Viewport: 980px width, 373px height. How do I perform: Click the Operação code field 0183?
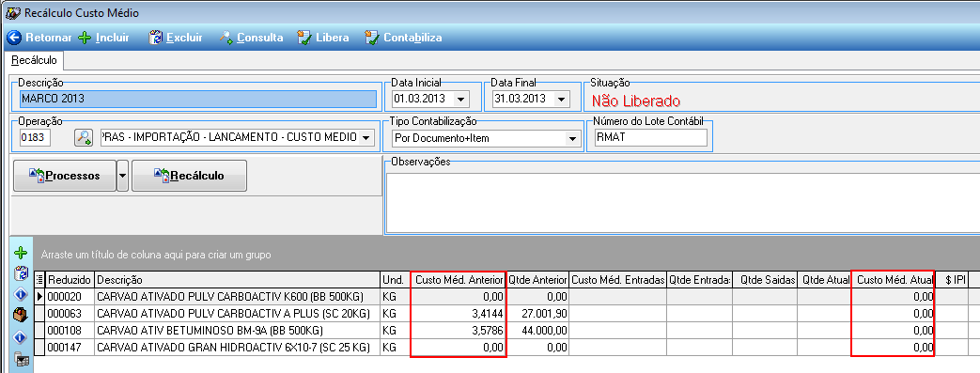[x=35, y=137]
